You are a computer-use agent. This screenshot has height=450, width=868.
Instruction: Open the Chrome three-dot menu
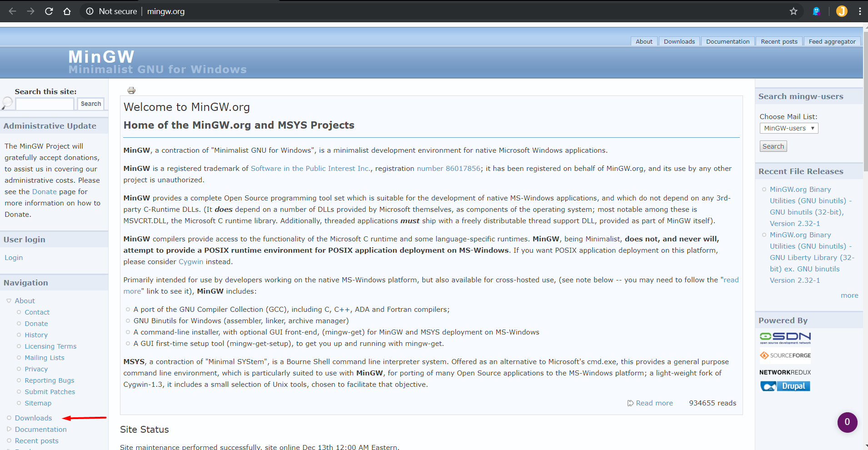[x=860, y=11]
